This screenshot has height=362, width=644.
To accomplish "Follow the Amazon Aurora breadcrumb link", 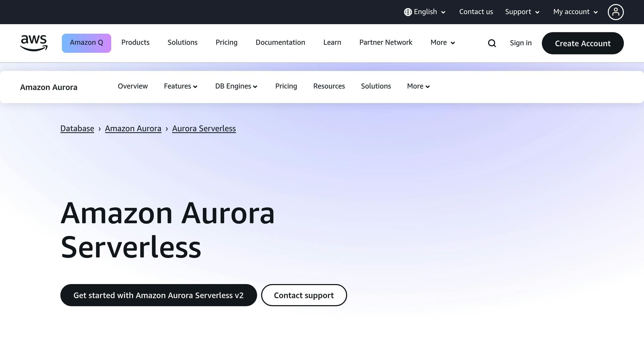I will pyautogui.click(x=133, y=129).
